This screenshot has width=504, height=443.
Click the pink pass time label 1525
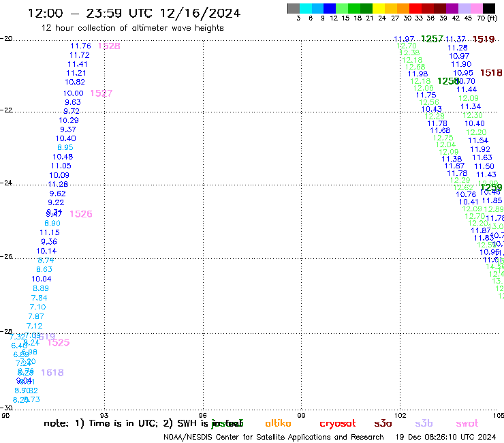[x=59, y=343]
